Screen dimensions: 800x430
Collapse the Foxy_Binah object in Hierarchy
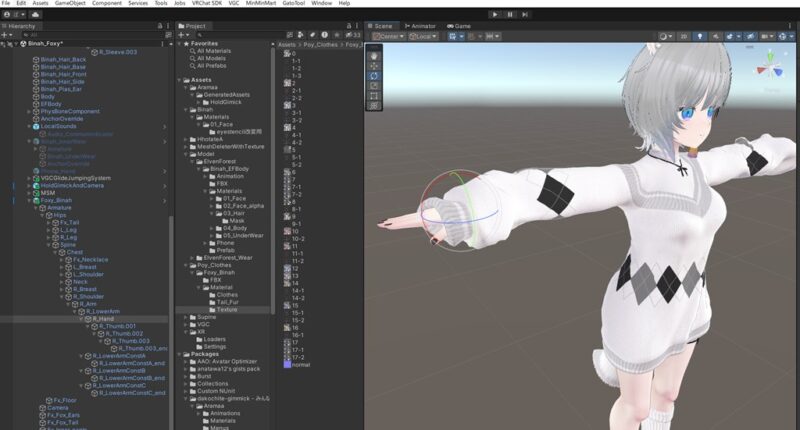pyautogui.click(x=28, y=199)
